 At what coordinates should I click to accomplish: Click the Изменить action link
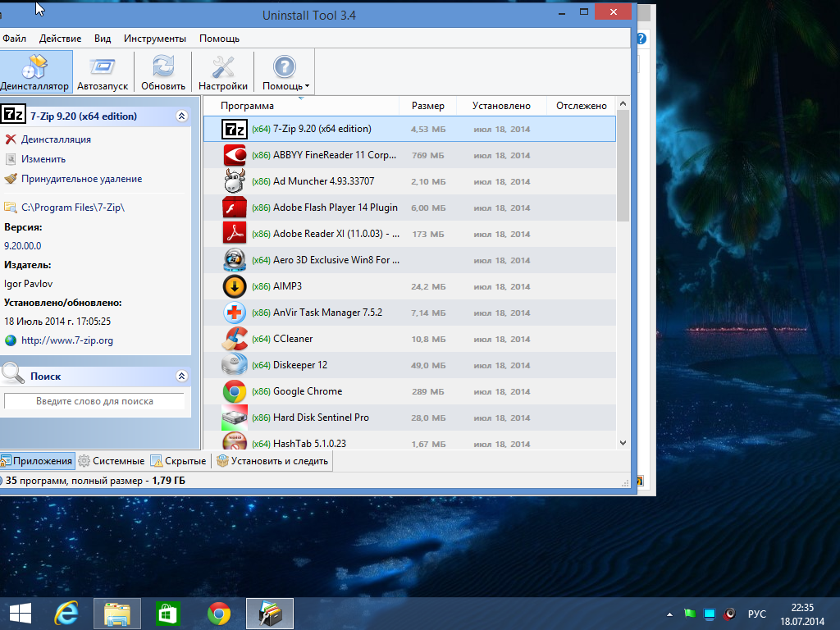click(x=43, y=159)
